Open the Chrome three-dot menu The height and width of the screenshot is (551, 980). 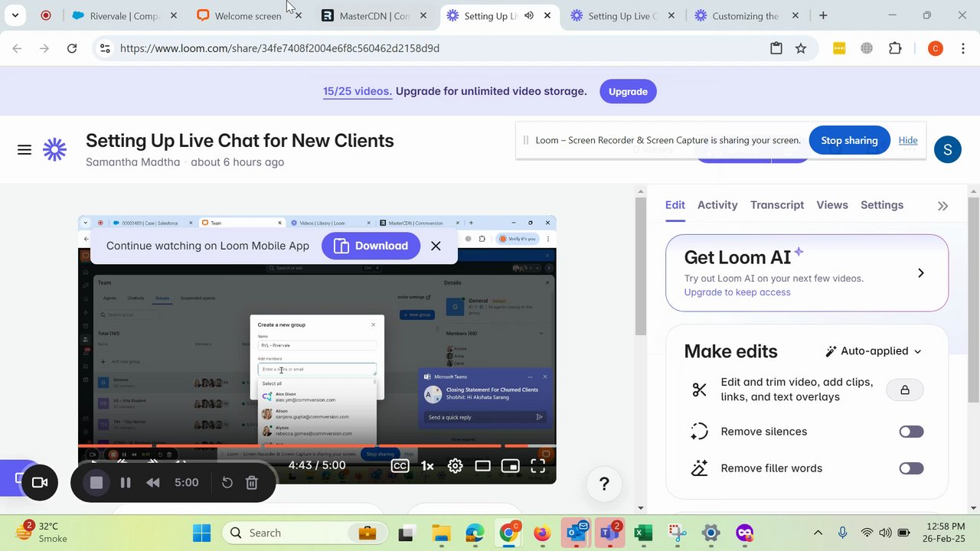click(962, 48)
